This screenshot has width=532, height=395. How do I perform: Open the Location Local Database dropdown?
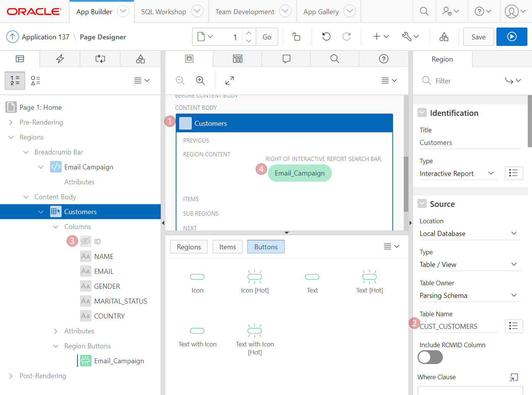click(470, 234)
